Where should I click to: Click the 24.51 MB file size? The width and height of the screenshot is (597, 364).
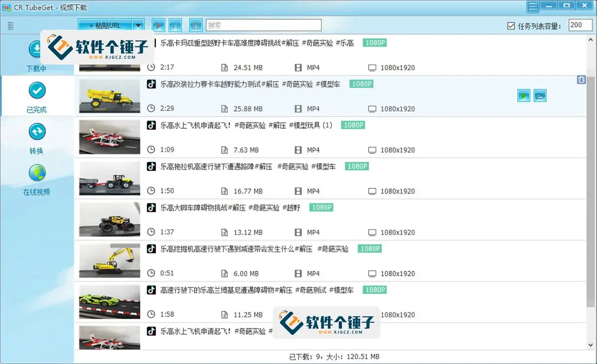[x=248, y=68]
